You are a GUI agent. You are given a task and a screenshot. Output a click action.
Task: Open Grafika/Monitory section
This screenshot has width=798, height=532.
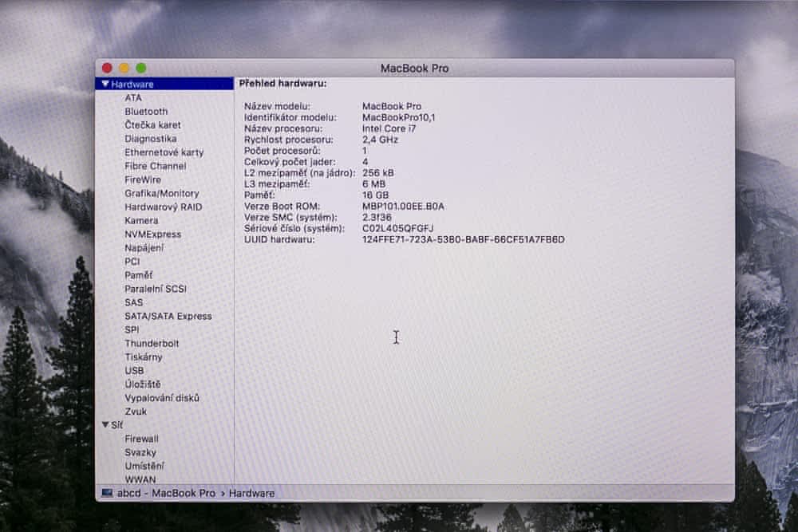point(162,194)
